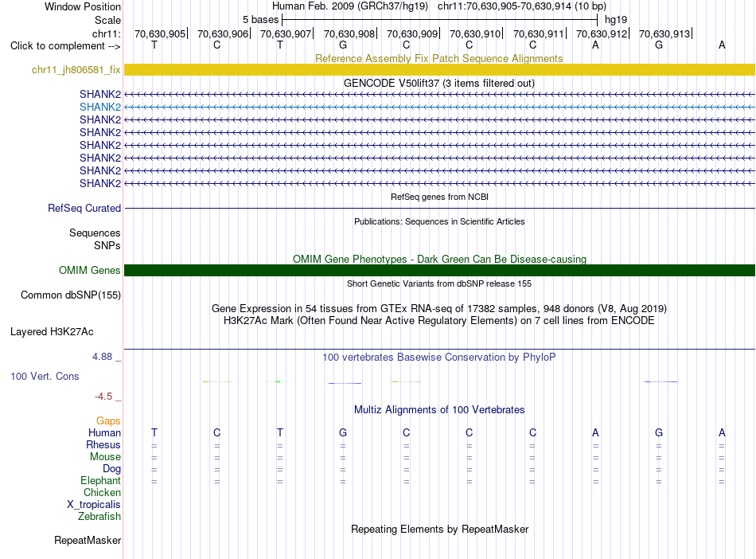Click the 'Elephant' alignment row label
Viewport: 756px width, 559px height.
pos(100,480)
